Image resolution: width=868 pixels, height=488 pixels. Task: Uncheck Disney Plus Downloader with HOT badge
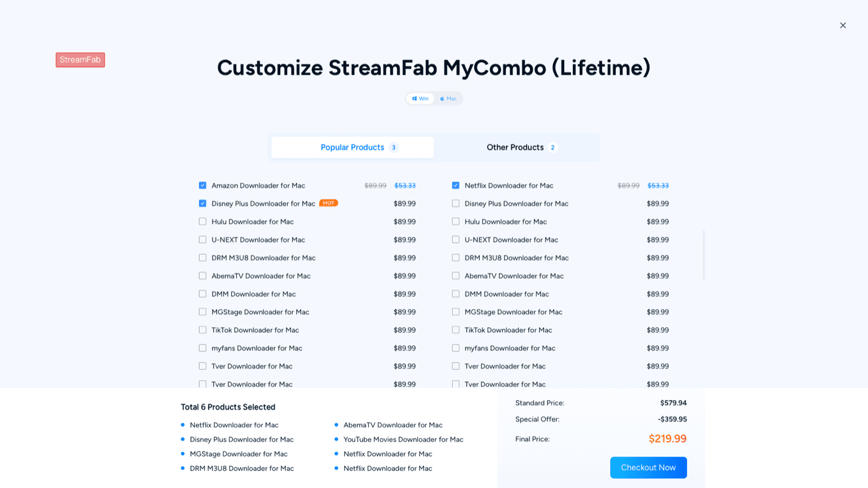[x=203, y=203]
